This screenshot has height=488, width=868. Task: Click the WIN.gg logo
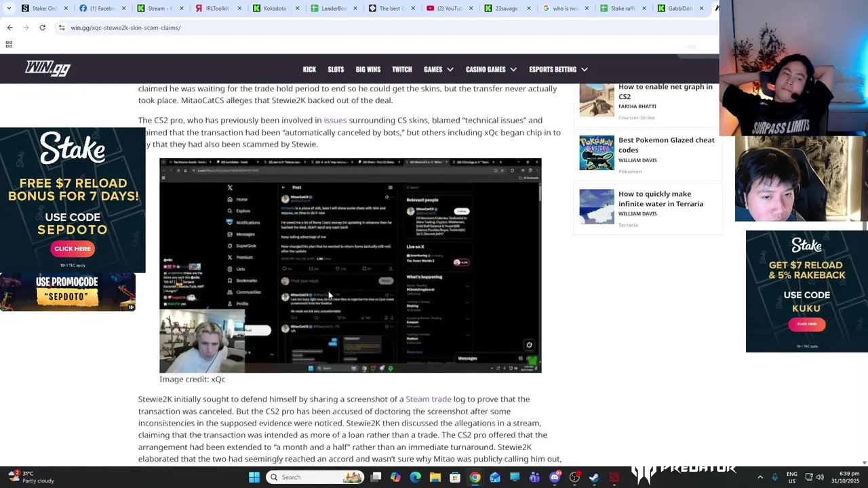coord(47,68)
